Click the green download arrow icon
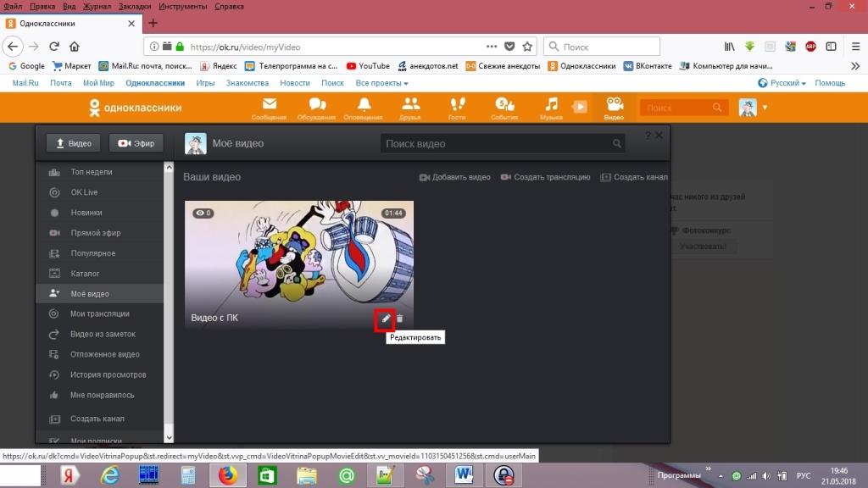Image resolution: width=868 pixels, height=488 pixels. click(749, 47)
